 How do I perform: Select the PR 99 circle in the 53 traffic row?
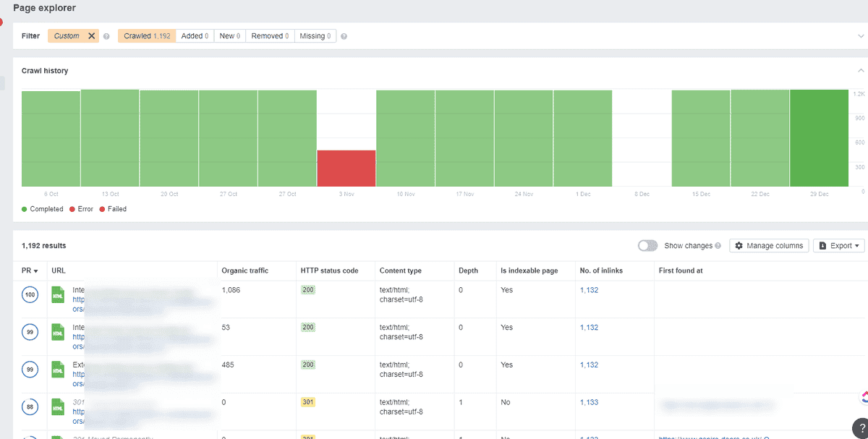[x=30, y=332]
